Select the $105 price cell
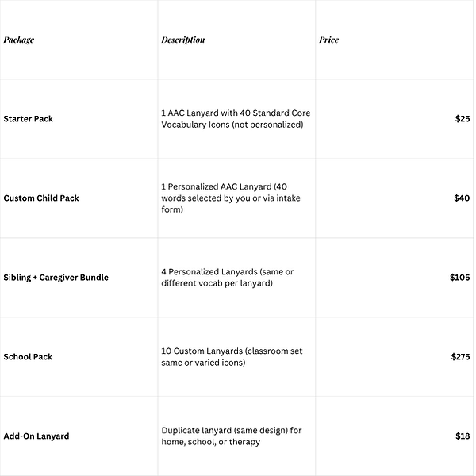This screenshot has height=476, width=476. point(459,278)
